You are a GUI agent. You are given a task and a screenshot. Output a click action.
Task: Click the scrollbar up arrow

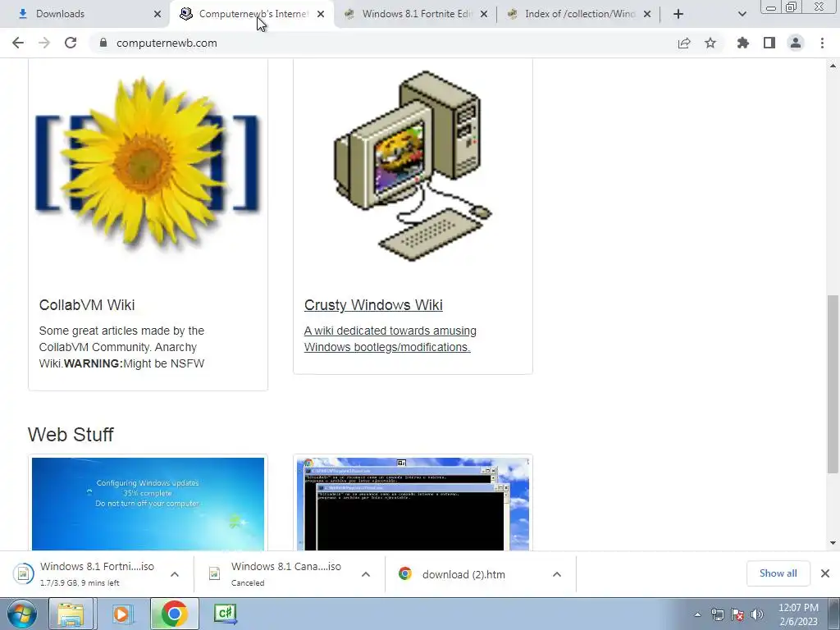(x=833, y=66)
